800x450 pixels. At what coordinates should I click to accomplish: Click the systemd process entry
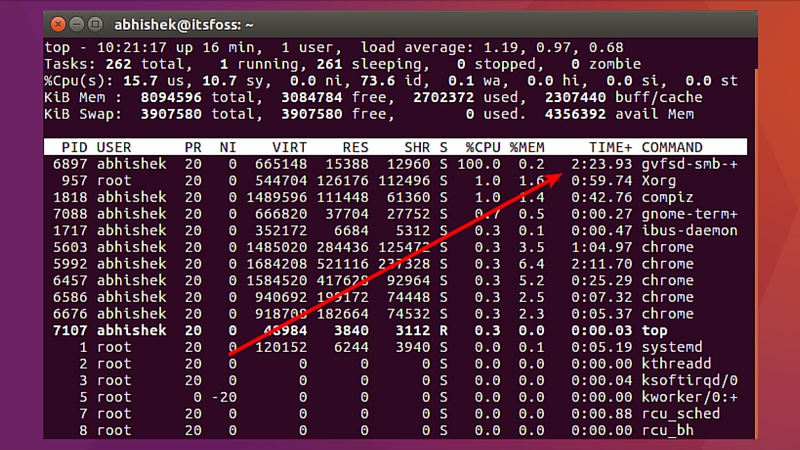tap(671, 347)
